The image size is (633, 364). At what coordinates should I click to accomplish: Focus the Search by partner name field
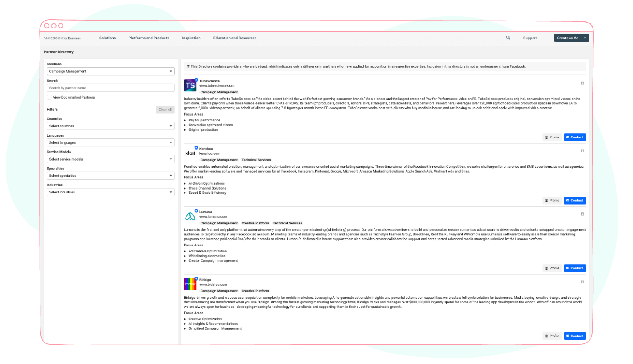pos(110,88)
